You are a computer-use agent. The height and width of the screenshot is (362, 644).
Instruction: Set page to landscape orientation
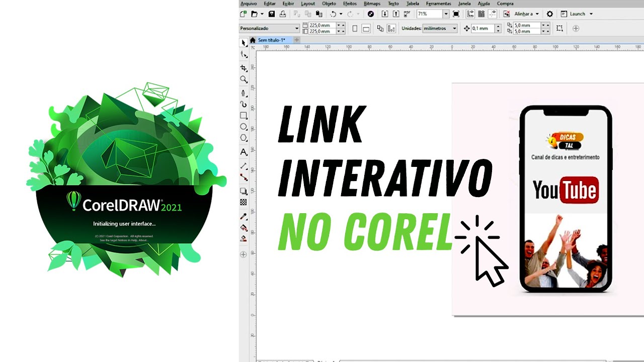[x=366, y=29]
